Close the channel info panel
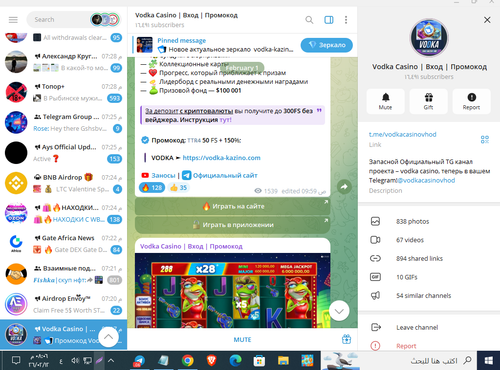This screenshot has width=500, height=370. pyautogui.click(x=487, y=20)
